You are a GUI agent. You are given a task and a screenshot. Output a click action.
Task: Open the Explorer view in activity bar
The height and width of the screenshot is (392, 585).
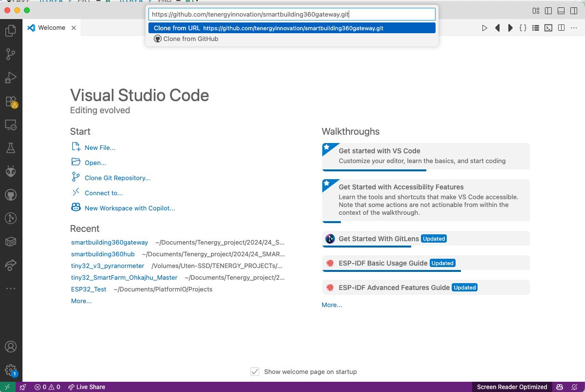[x=11, y=31]
